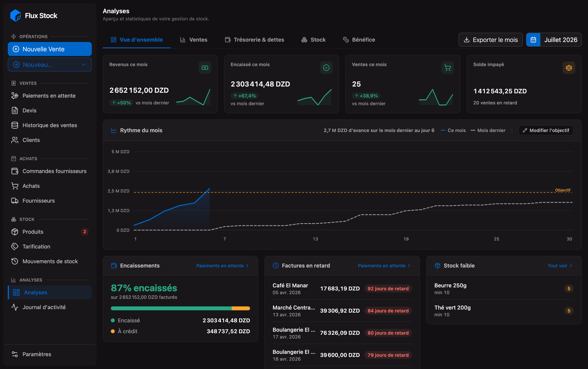The height and width of the screenshot is (369, 588).
Task: Click the Paiements en attente sidebar icon
Action: point(15,96)
